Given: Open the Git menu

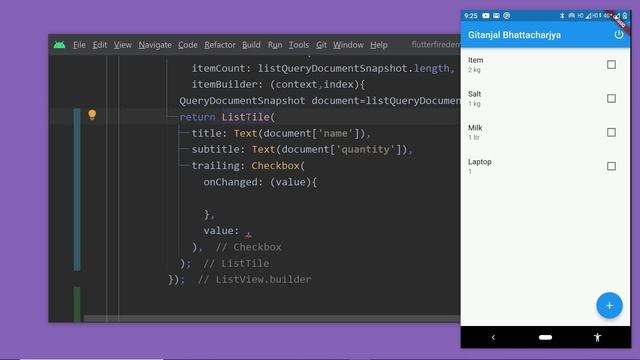Looking at the screenshot, I should click(x=321, y=45).
